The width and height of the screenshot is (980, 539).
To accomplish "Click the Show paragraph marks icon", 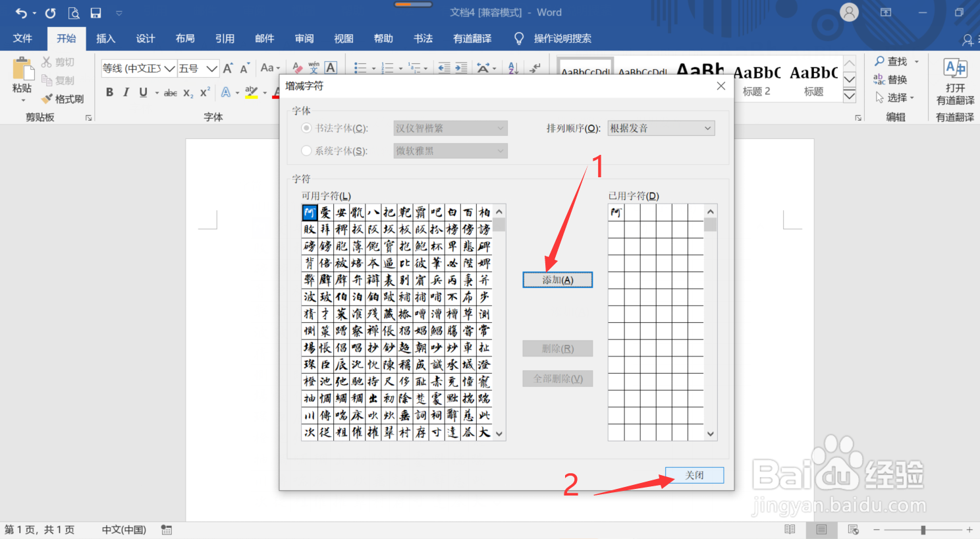I will pos(535,68).
